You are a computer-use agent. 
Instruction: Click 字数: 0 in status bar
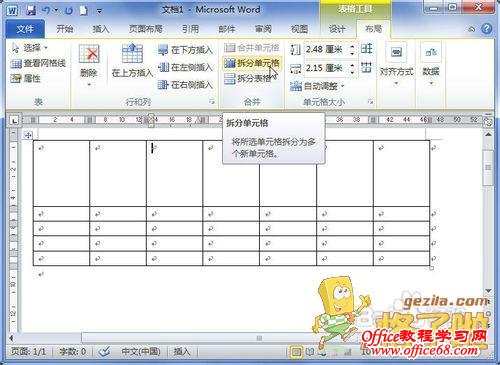point(72,352)
